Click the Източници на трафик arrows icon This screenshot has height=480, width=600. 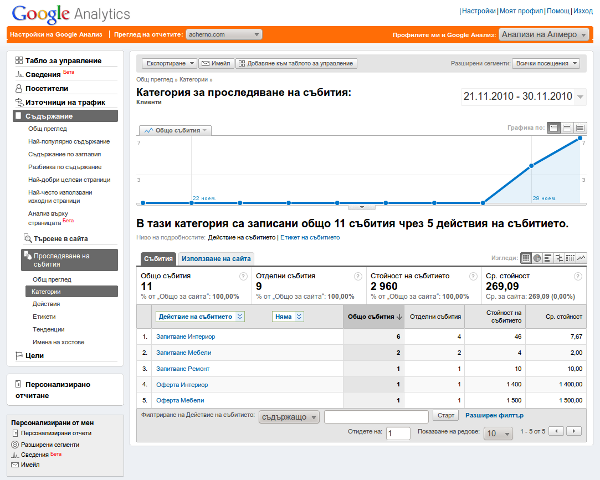(x=19, y=102)
